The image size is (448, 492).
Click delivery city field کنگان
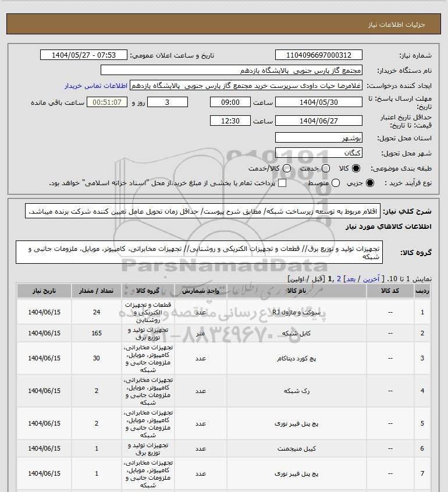click(319, 153)
